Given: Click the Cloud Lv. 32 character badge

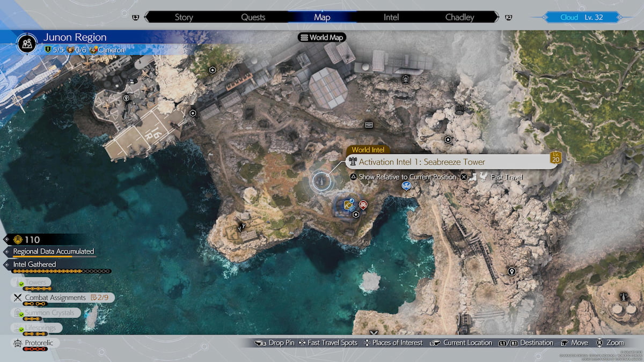Looking at the screenshot, I should point(582,17).
